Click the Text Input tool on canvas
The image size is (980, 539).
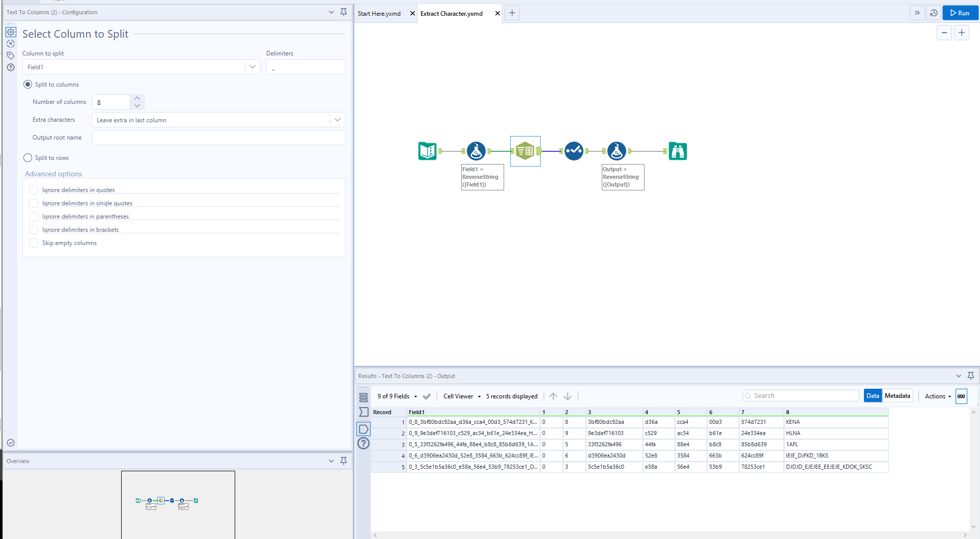(x=427, y=151)
